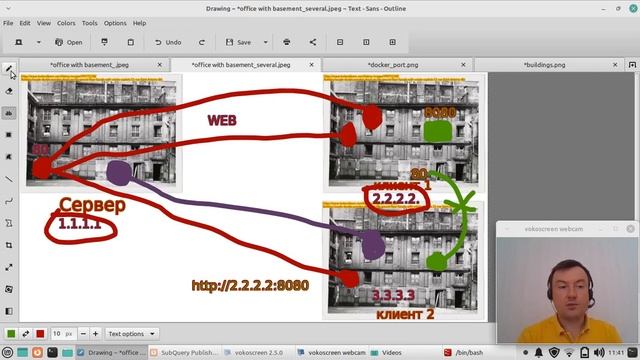Screen dimensions: 640x360
Task: Open the green main color swatch
Action: (11, 334)
